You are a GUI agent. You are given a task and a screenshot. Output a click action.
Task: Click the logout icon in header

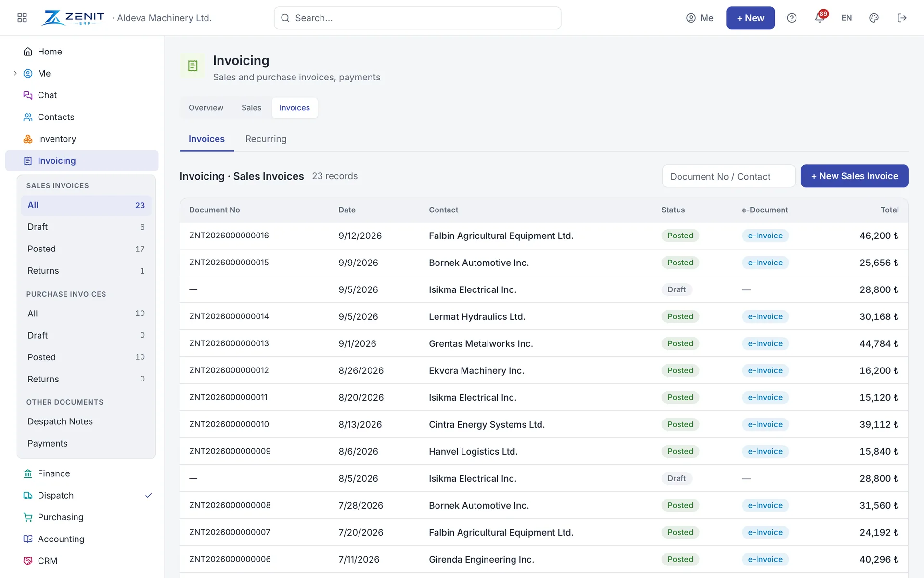pos(902,18)
